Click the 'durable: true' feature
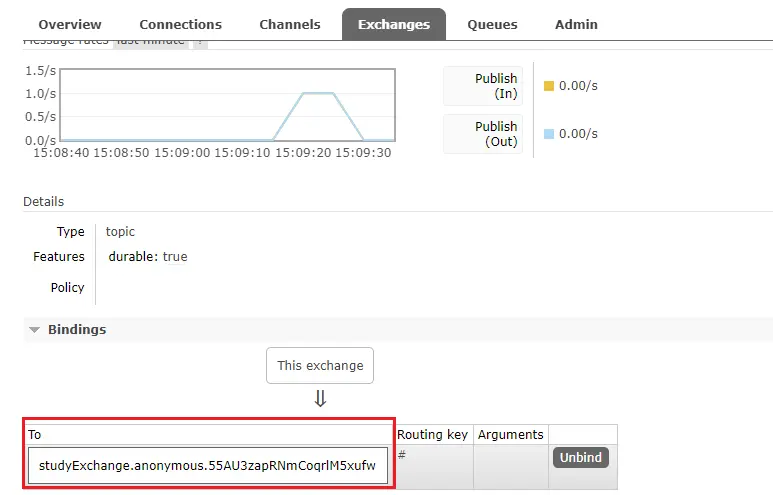This screenshot has width=773, height=495. 148,256
